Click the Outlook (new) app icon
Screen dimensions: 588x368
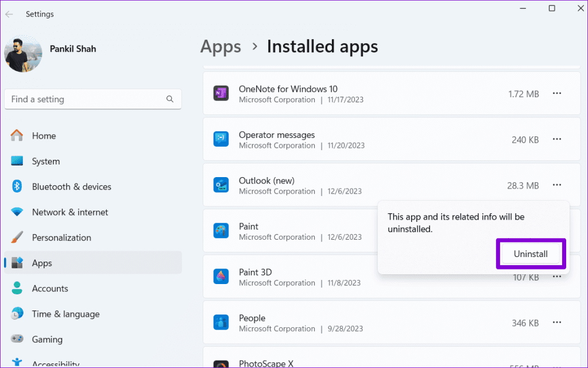[221, 185]
